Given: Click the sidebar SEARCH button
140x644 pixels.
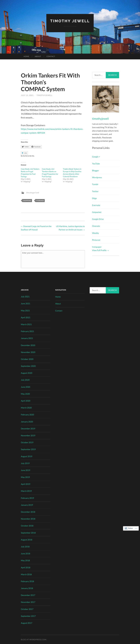Looking at the screenshot, I should tap(112, 75).
